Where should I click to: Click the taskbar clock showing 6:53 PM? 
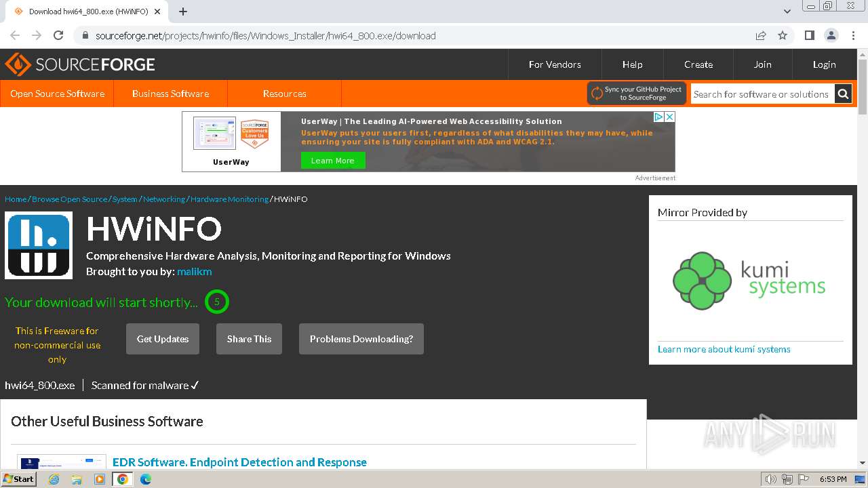point(833,479)
